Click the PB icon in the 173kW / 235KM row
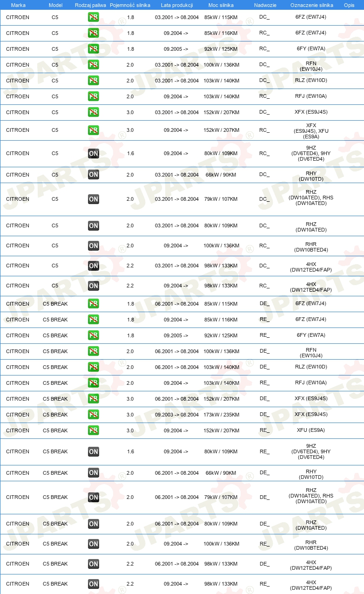The height and width of the screenshot is (594, 364). 93,415
